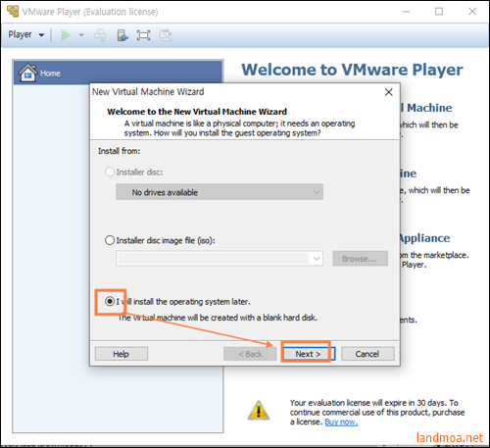
Task: Select Installer disc image file (iso) option
Action: 110,240
